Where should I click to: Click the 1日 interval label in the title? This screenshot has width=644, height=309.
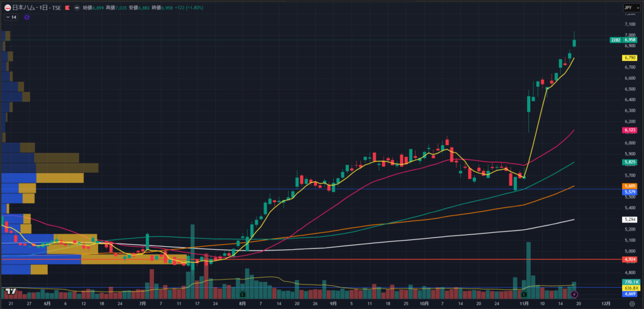coord(44,8)
